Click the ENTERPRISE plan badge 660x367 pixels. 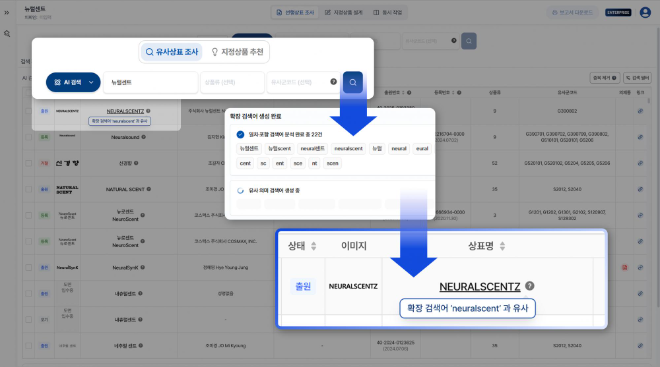point(618,13)
